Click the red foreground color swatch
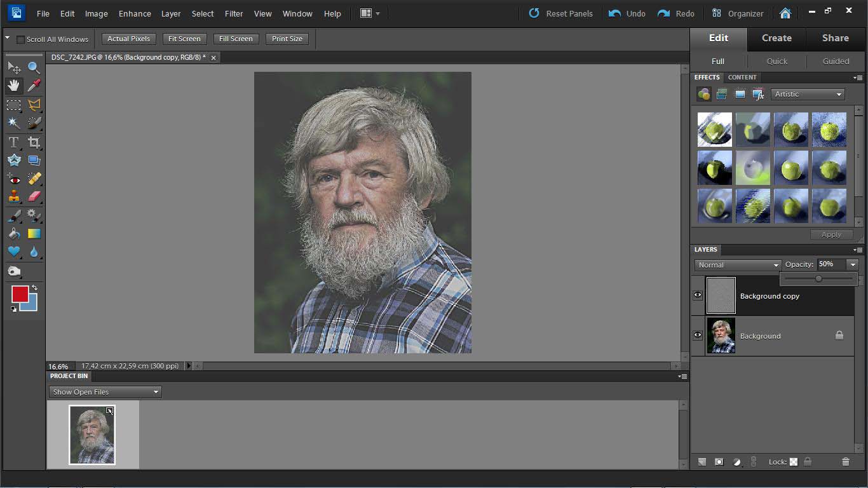868x488 pixels. (x=20, y=294)
